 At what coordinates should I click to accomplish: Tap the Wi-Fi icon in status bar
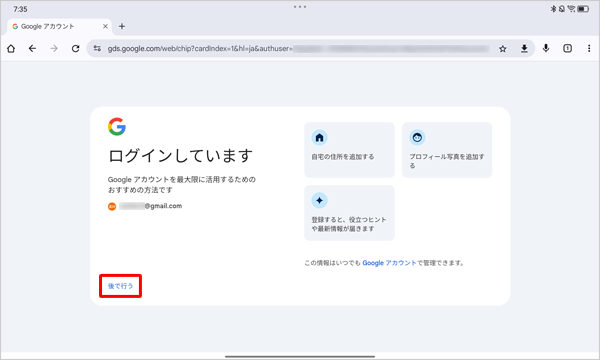click(571, 9)
